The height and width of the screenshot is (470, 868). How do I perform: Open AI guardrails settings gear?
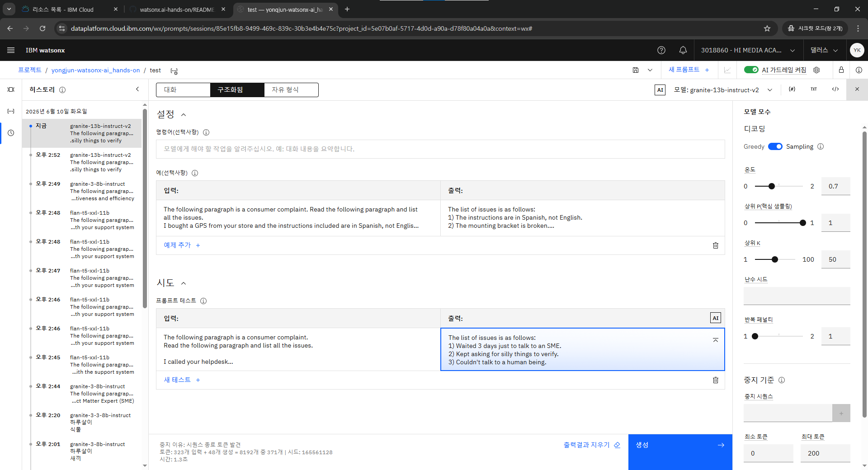pos(816,70)
